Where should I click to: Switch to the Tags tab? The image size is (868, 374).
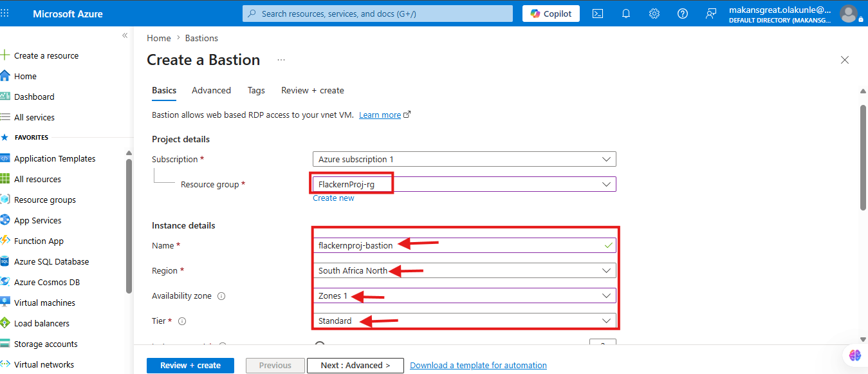(x=256, y=90)
